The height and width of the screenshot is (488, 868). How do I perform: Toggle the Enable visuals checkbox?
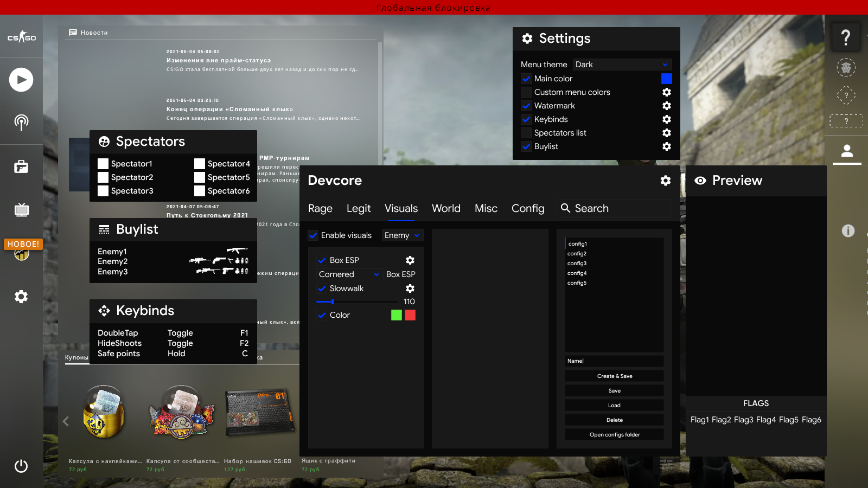(x=313, y=235)
